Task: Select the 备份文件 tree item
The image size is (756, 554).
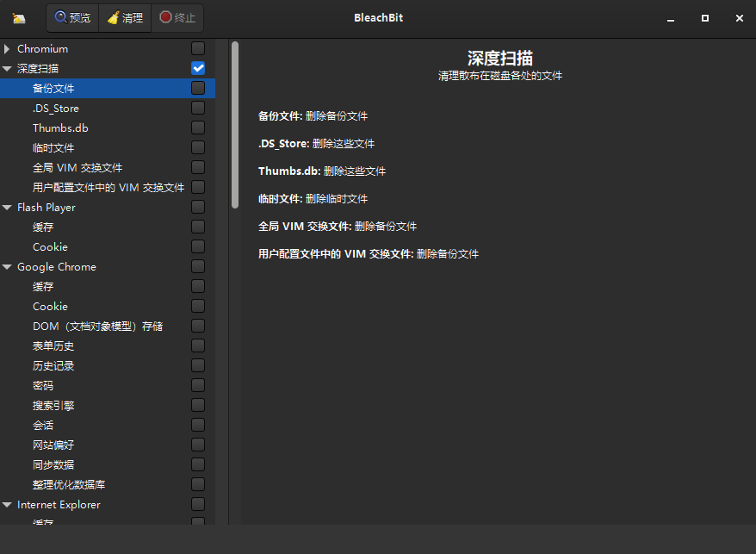Action: coord(53,88)
